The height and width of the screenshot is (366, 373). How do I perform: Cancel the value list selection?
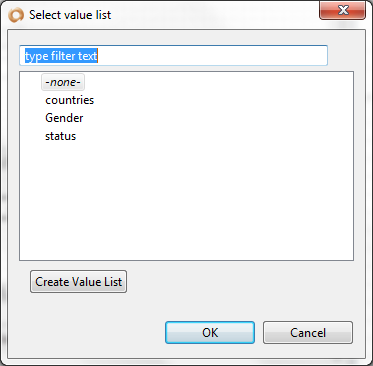tap(308, 332)
